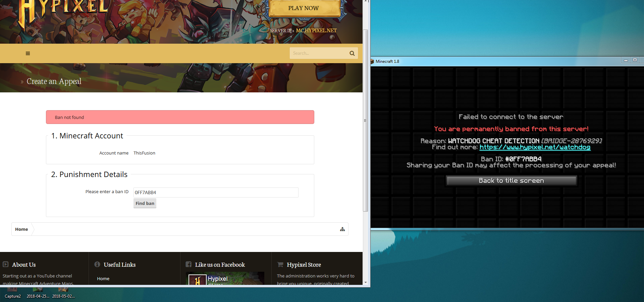Select the 2018-05-02 desktop file
The image size is (644, 302).
point(63,292)
